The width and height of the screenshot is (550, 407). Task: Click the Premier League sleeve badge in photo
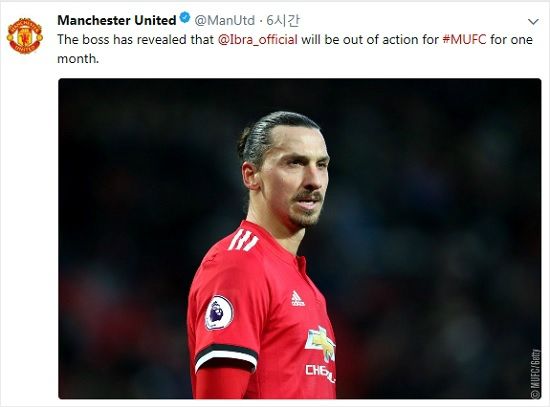(x=219, y=312)
